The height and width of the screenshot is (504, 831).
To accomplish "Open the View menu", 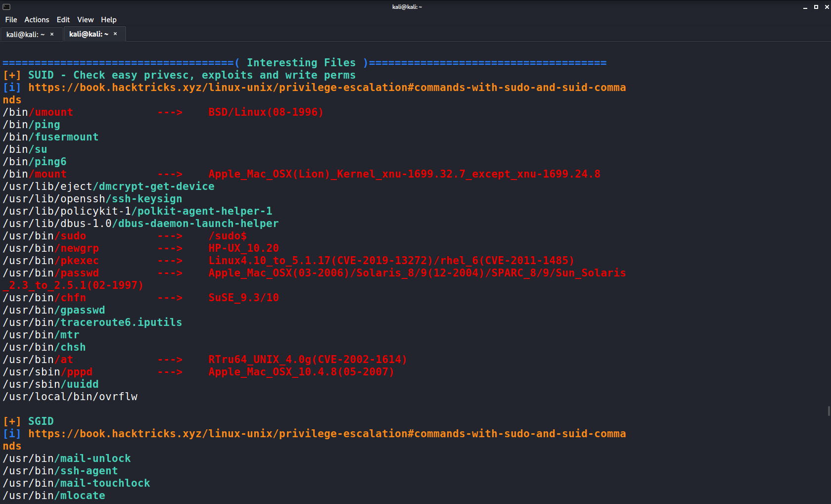I will pyautogui.click(x=85, y=20).
